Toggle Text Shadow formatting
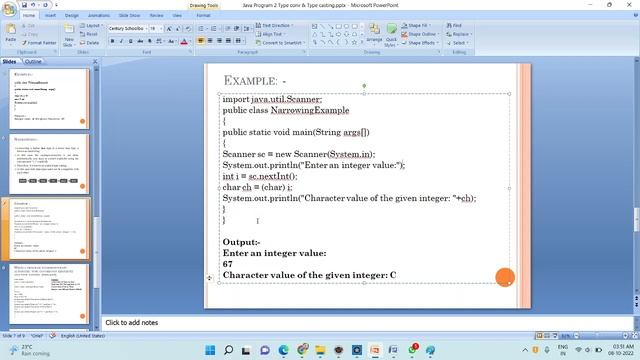The width and height of the screenshot is (640, 360). click(x=150, y=41)
